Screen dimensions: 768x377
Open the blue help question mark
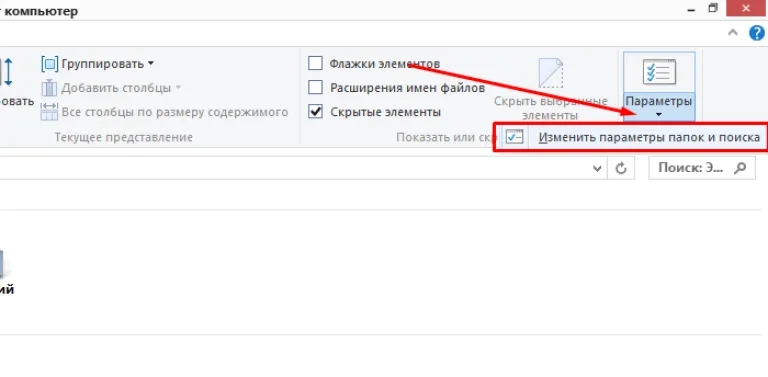pos(757,33)
